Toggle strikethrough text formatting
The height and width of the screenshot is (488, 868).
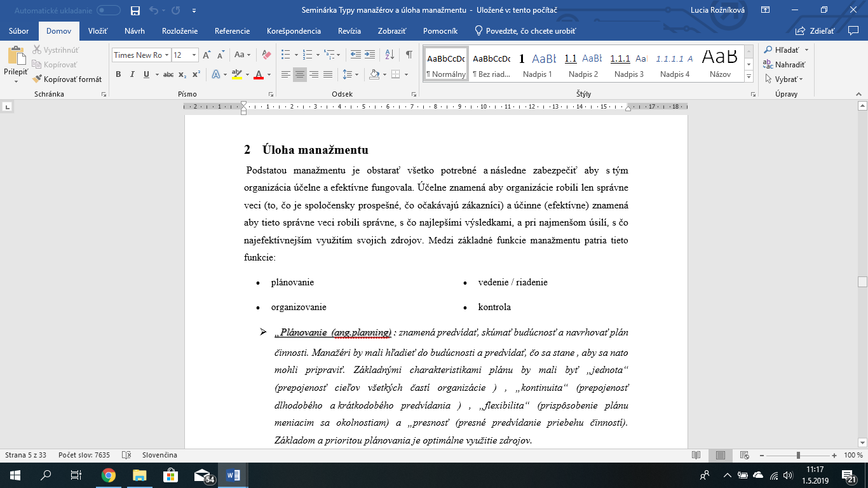[x=168, y=74]
